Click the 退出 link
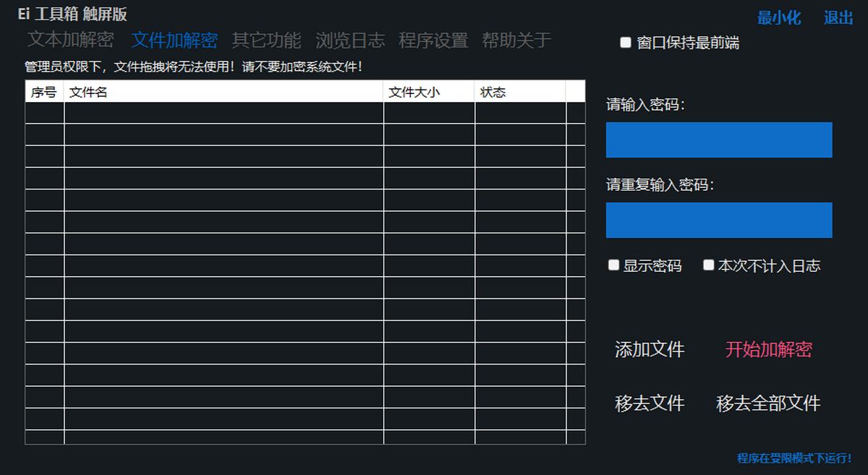 pos(838,18)
